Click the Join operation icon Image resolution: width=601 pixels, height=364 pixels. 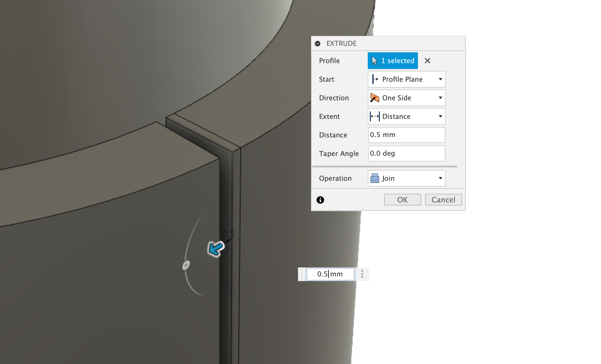point(375,178)
